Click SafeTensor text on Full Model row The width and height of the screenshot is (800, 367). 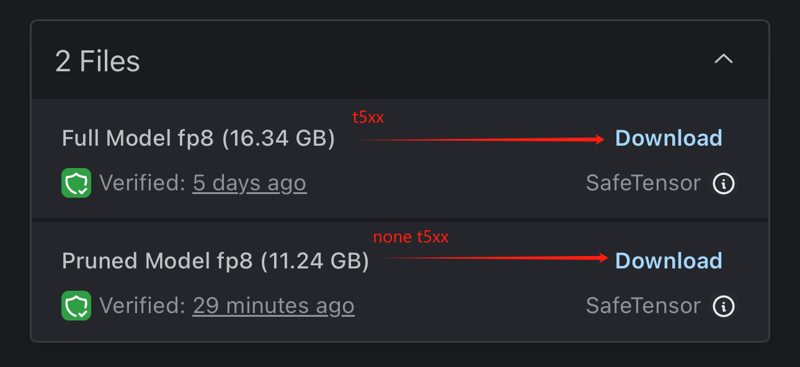(643, 183)
